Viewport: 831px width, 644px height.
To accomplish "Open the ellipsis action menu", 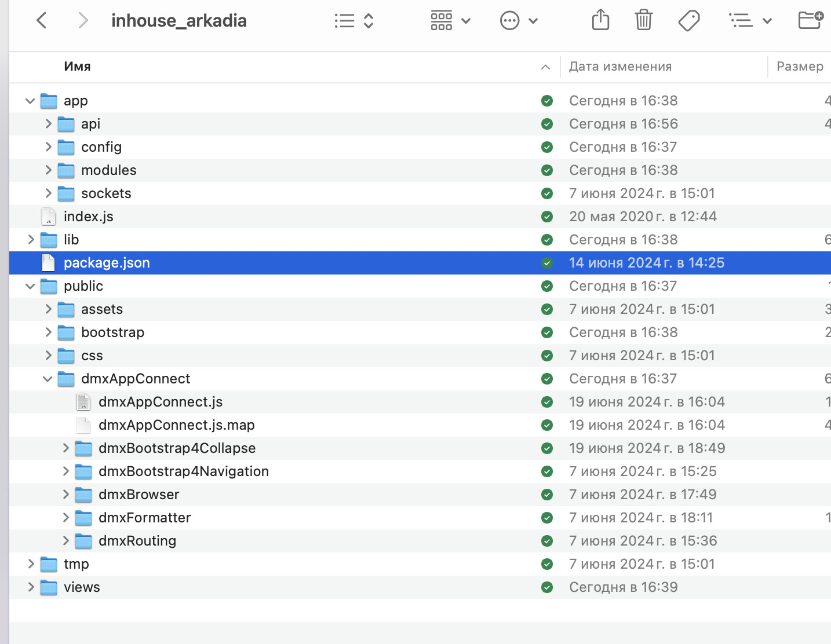I will pyautogui.click(x=519, y=21).
